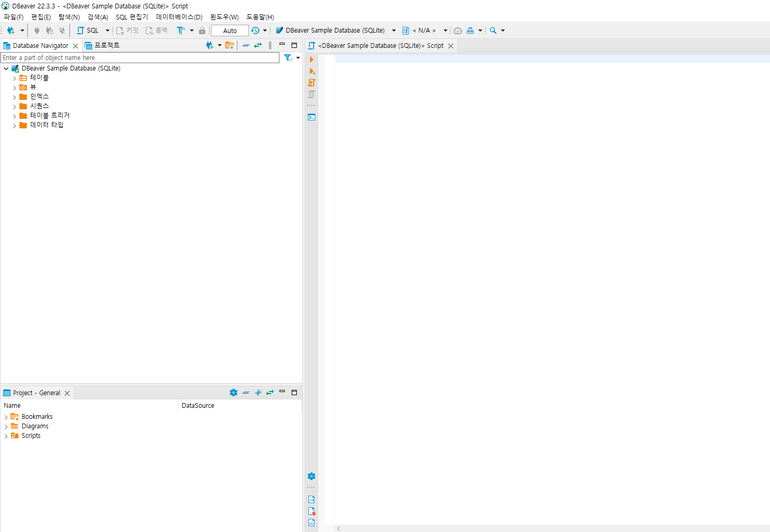The height and width of the screenshot is (532, 770).
Task: Expand the 테이블 node
Action: (15, 78)
